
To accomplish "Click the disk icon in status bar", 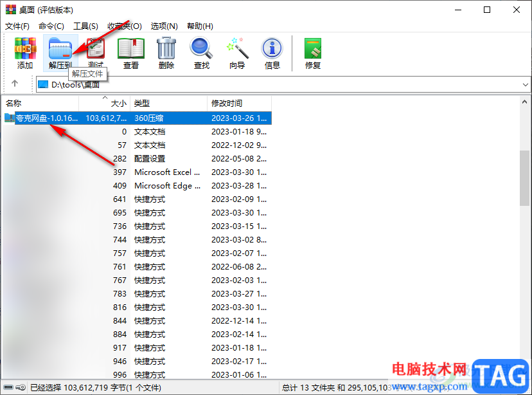I will [8, 387].
